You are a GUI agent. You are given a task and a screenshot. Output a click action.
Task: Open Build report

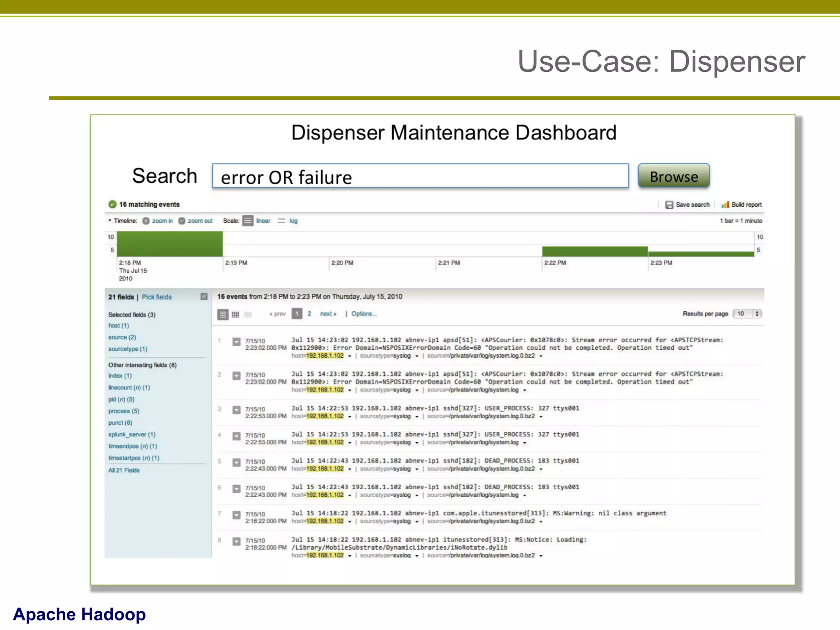(742, 205)
